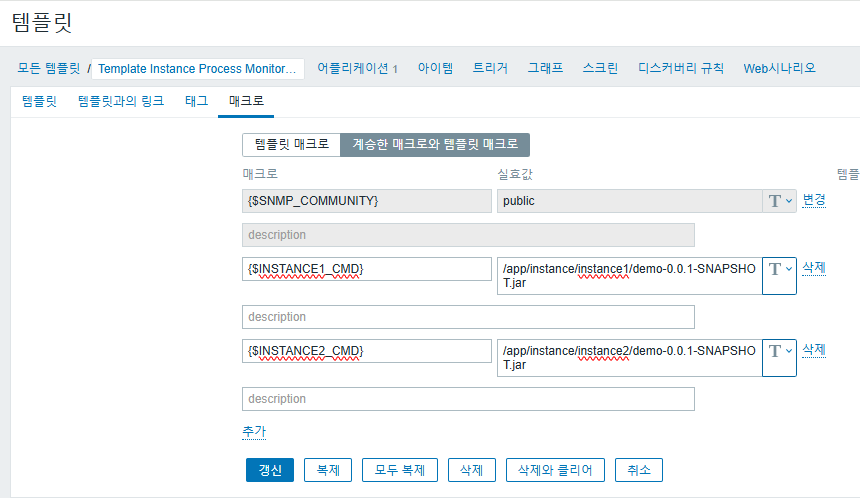Edit the instance1 jar path value field
This screenshot has width=860, height=498.
630,276
